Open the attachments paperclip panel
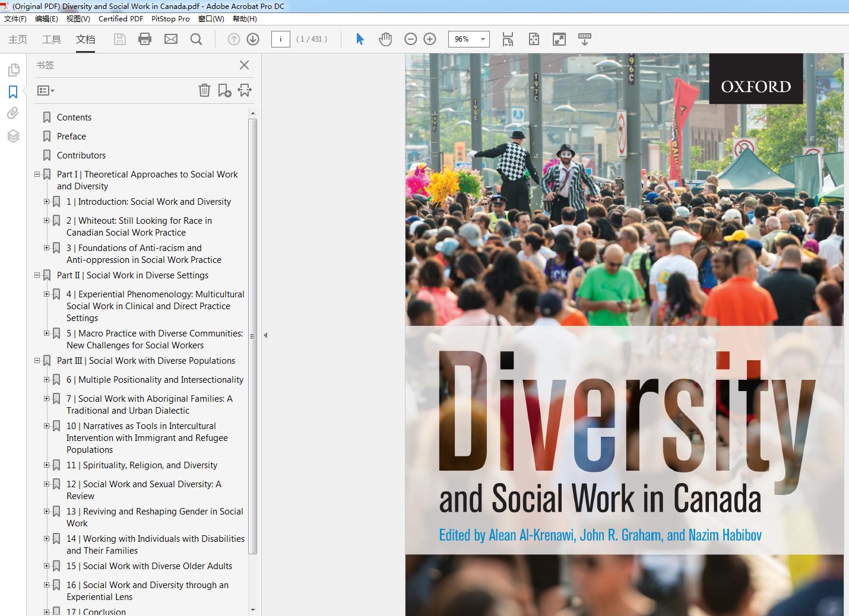 click(13, 113)
